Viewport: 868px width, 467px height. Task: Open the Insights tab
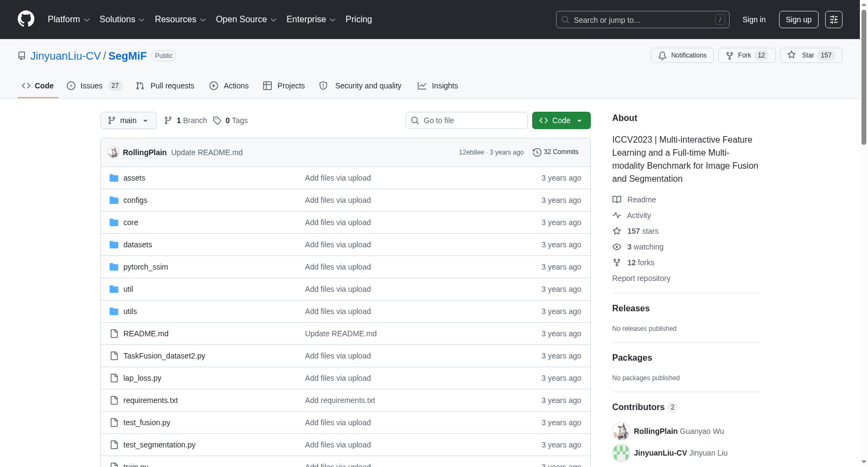pos(438,86)
